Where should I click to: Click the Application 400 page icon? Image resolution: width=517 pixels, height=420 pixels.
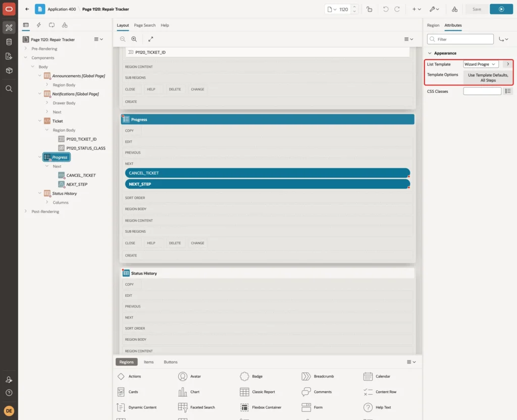tap(40, 9)
